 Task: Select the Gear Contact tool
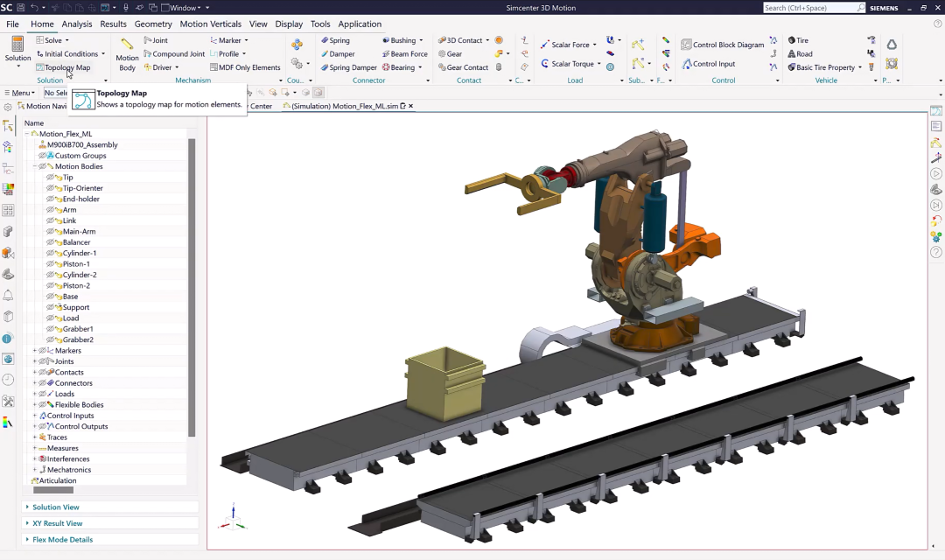pos(463,67)
